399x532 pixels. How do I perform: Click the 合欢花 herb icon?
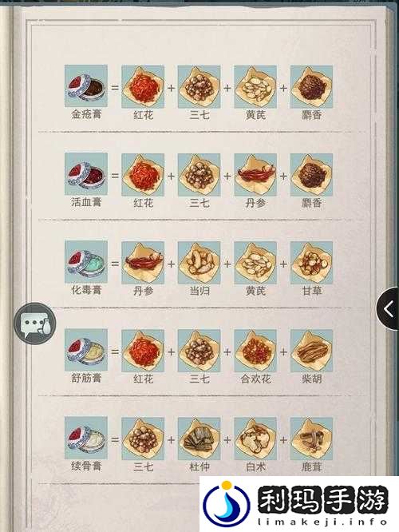(255, 350)
